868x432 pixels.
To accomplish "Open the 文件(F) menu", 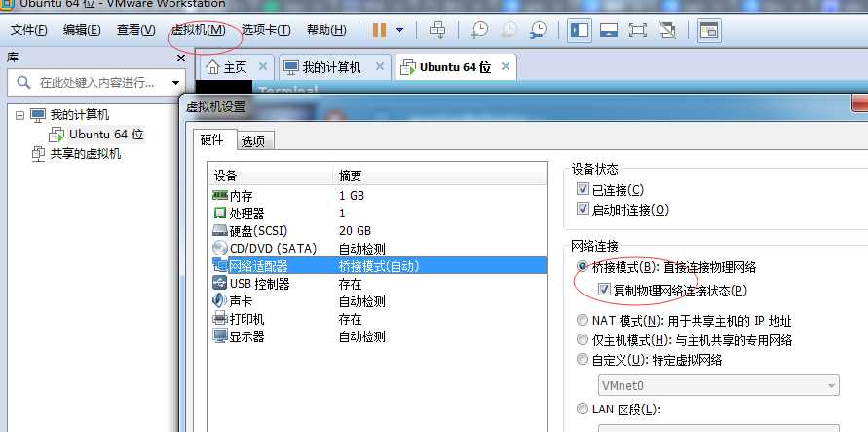I will tap(29, 30).
